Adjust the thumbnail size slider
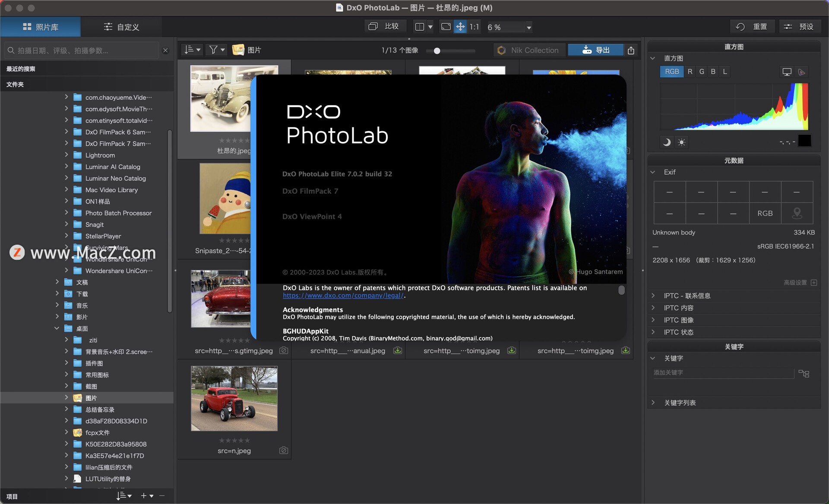The height and width of the screenshot is (504, 829). pos(437,50)
